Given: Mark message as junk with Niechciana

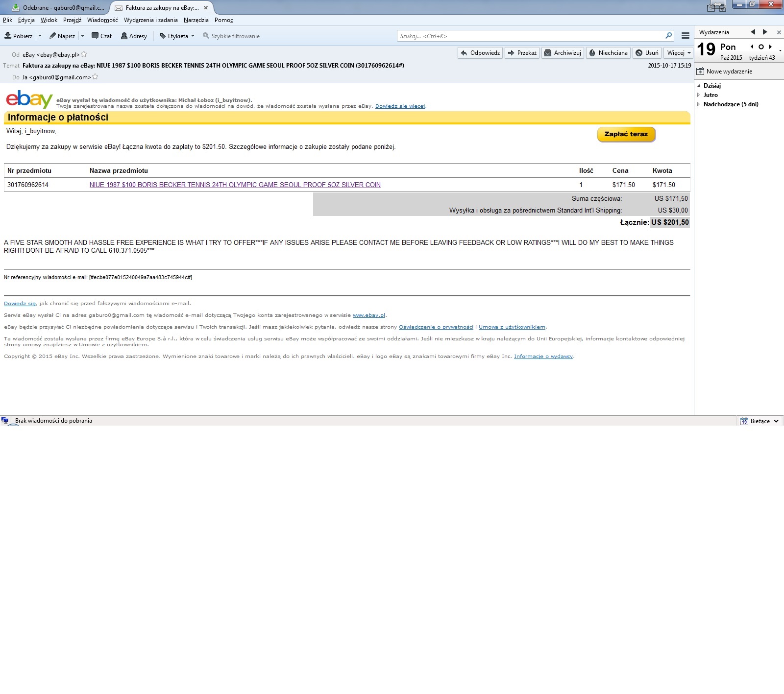Looking at the screenshot, I should pos(608,53).
